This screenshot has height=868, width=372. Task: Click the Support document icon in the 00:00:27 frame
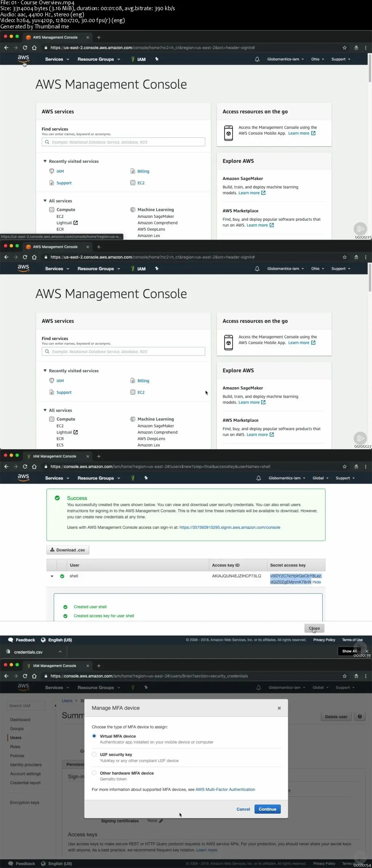(x=52, y=392)
